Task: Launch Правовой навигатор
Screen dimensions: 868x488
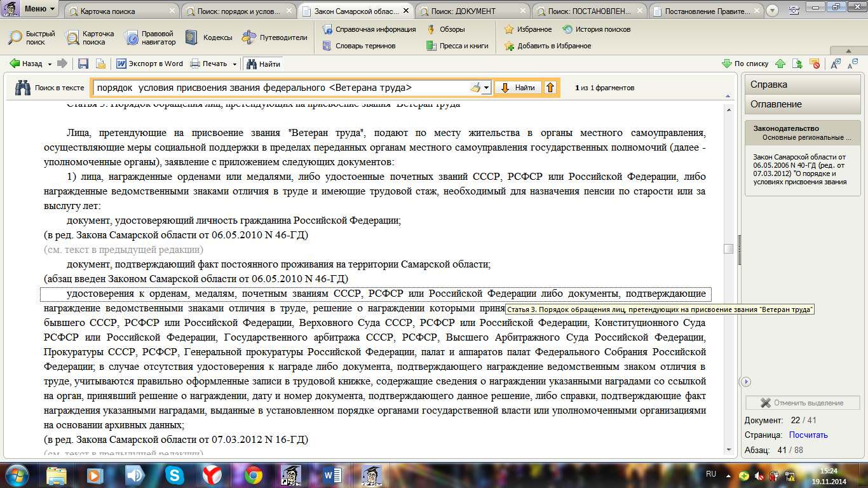Action: coord(150,37)
